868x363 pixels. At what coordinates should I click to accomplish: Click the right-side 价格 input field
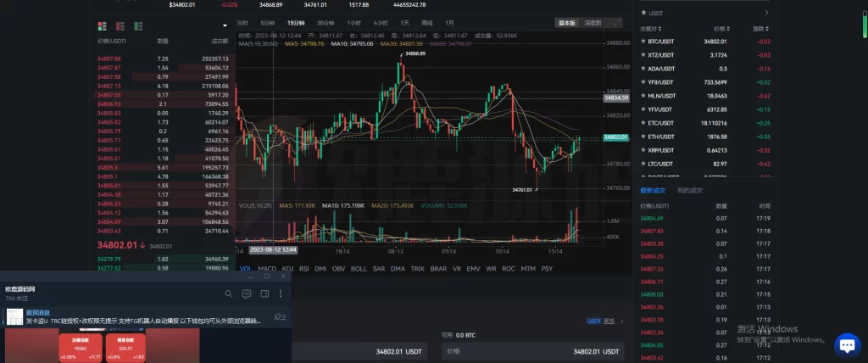533,351
